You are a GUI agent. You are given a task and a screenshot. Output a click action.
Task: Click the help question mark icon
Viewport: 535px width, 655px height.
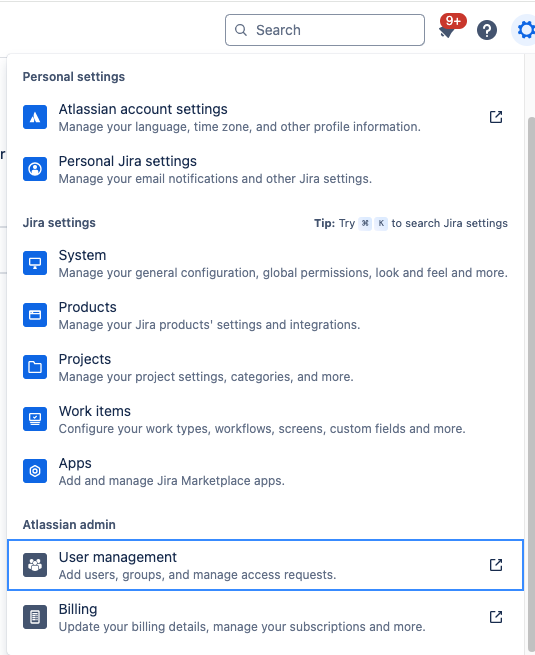(487, 30)
